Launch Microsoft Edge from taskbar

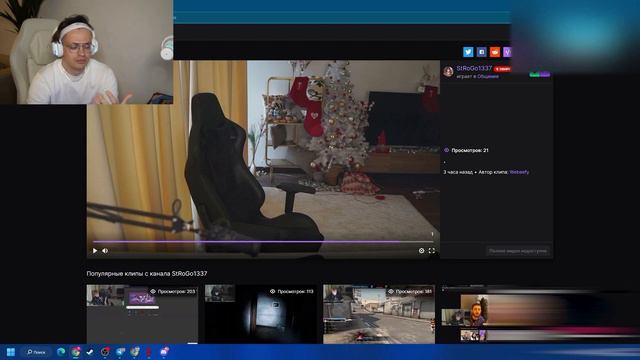tap(61, 352)
